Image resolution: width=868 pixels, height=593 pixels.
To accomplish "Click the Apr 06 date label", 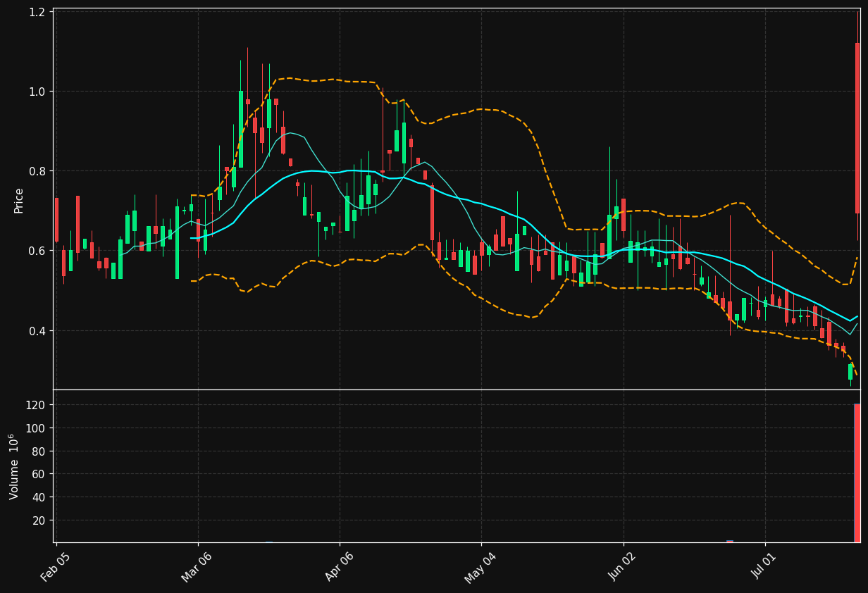I will tap(339, 568).
